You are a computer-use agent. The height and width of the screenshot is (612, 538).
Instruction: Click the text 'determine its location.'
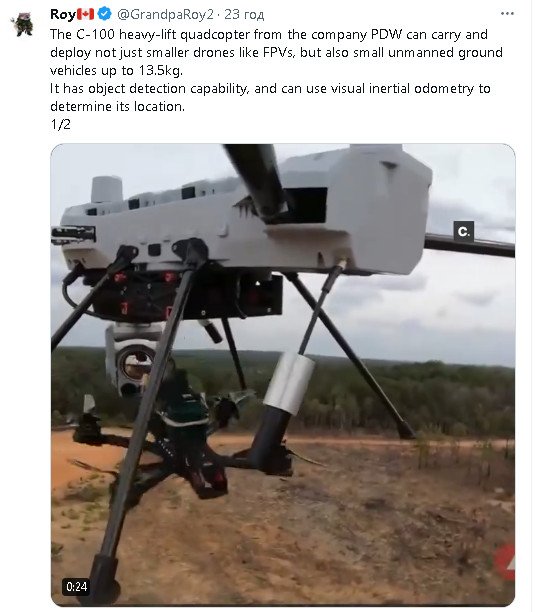[x=118, y=107]
